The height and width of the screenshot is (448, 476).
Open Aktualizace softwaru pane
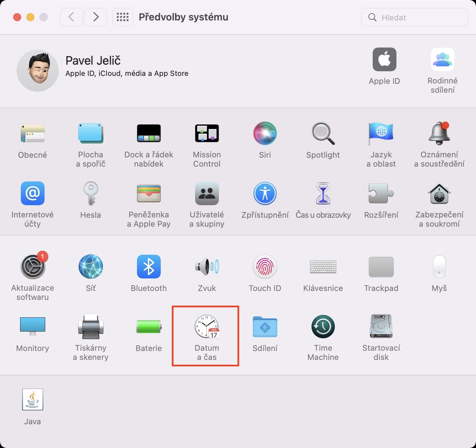click(33, 267)
